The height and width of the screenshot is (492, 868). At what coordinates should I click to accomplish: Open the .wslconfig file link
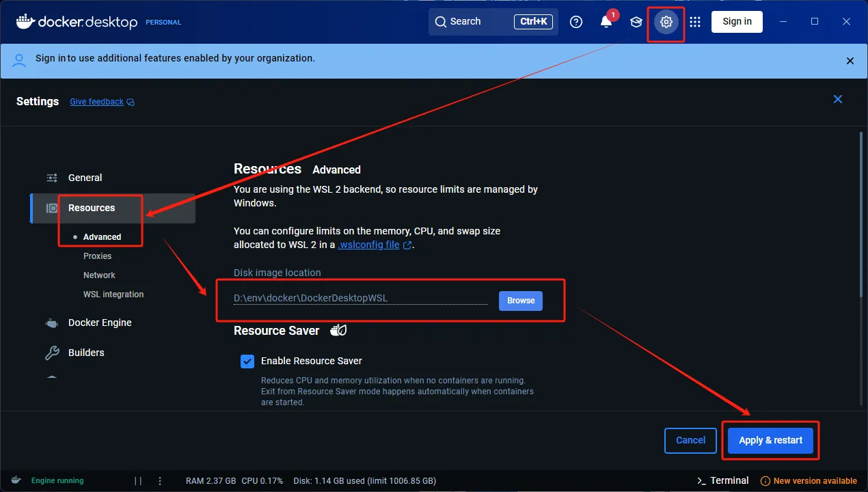pyautogui.click(x=369, y=245)
